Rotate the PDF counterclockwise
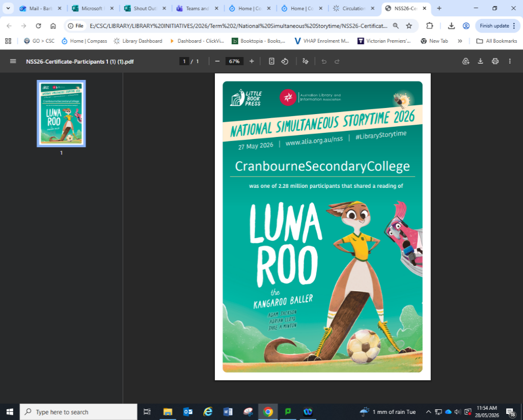 (x=285, y=61)
